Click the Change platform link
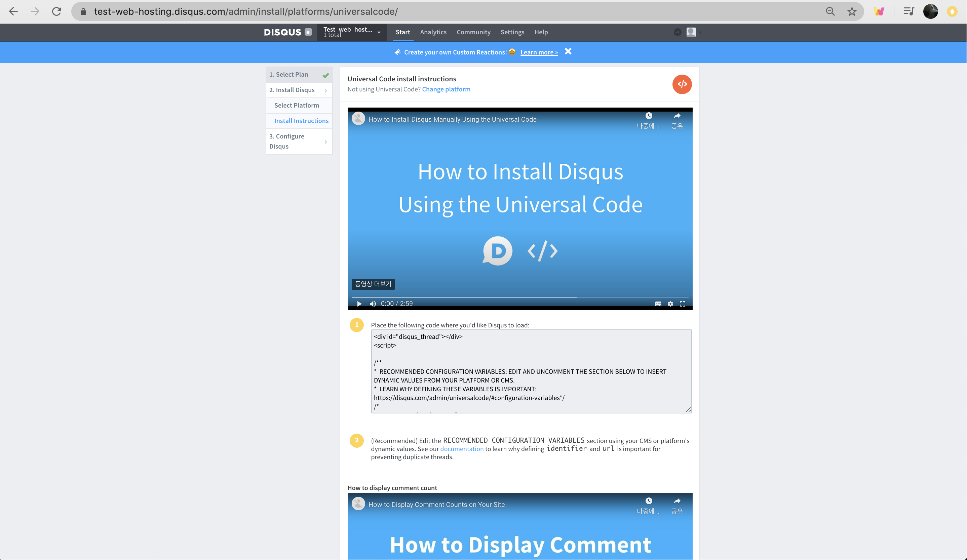The image size is (967, 560). 446,89
